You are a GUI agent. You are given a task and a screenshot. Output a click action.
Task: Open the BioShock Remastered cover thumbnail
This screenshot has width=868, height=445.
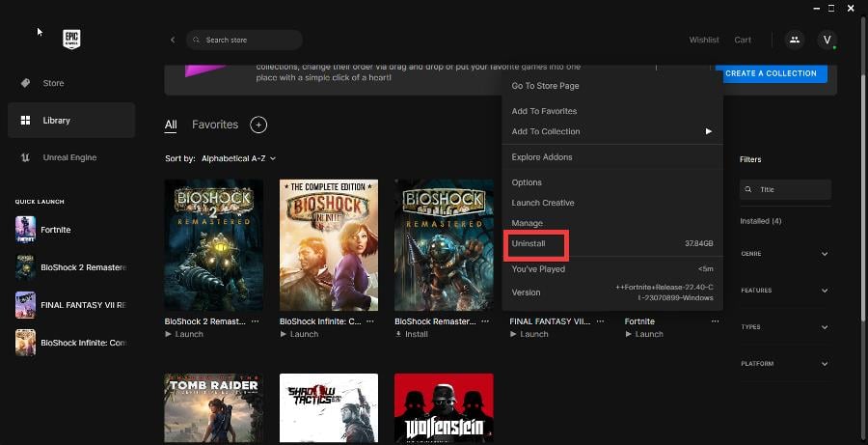(x=444, y=245)
